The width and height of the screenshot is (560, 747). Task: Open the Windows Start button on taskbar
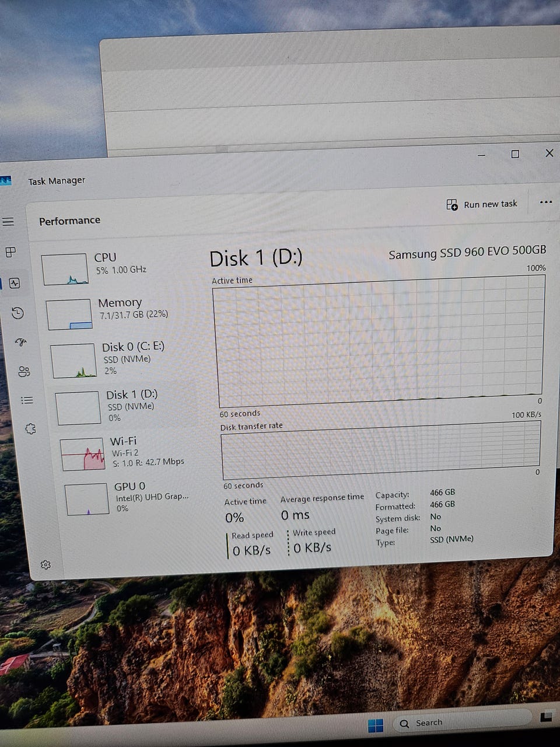[376, 725]
